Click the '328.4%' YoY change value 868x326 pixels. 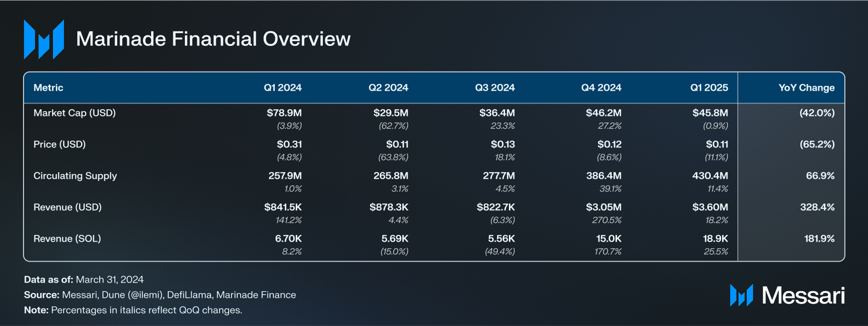click(817, 207)
